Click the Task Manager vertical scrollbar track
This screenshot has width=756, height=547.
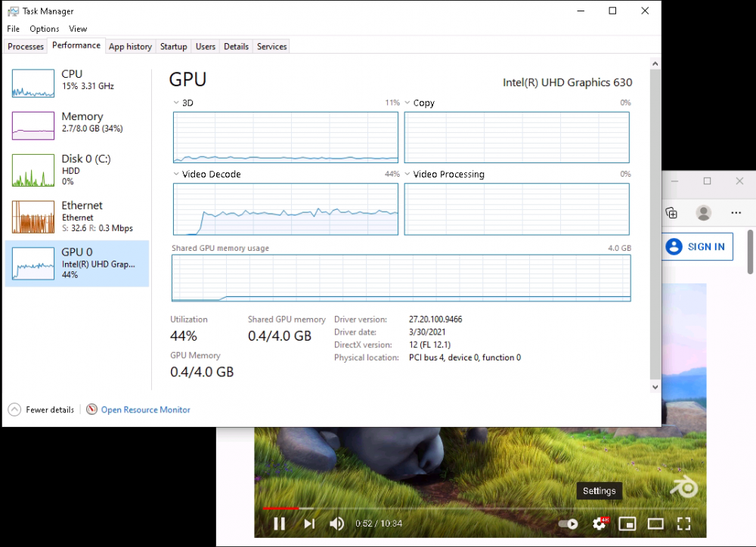(x=655, y=224)
